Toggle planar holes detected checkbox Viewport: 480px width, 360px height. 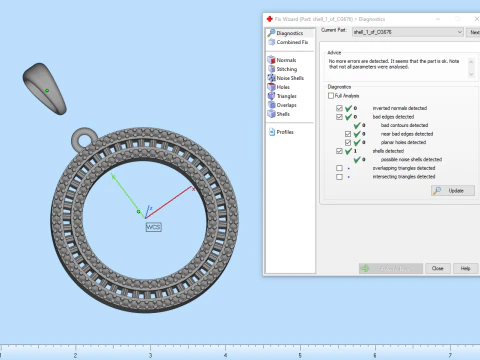pyautogui.click(x=348, y=142)
